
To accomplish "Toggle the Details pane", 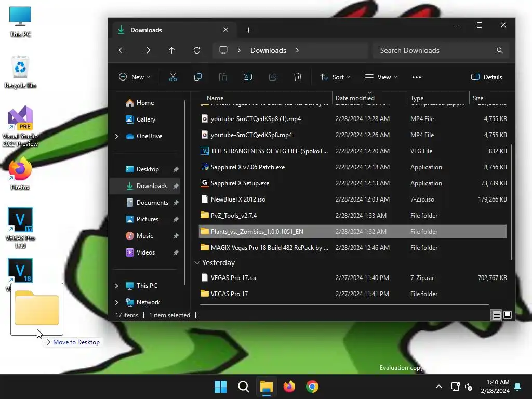I will pyautogui.click(x=486, y=77).
